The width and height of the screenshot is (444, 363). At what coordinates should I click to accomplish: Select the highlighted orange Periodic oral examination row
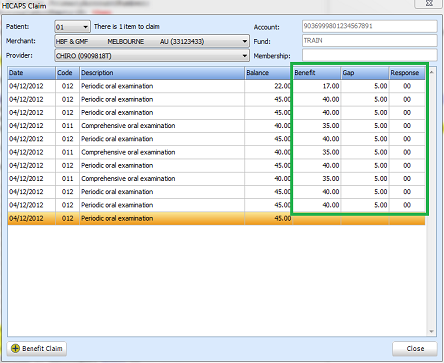click(x=216, y=218)
